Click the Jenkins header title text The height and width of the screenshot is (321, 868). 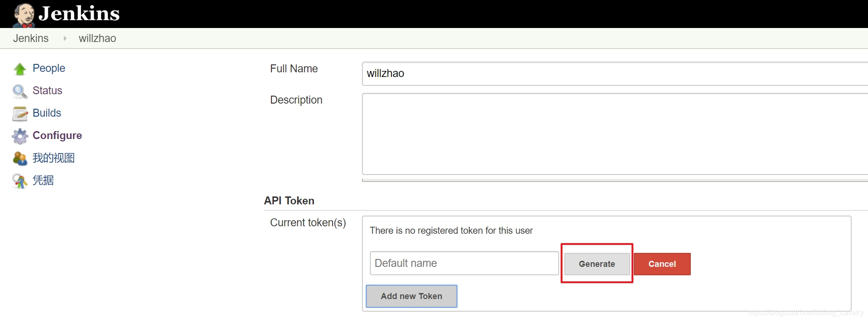tap(79, 14)
